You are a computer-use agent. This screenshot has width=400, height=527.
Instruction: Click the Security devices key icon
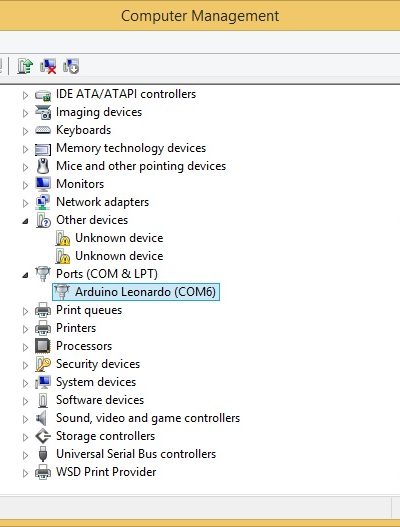point(43,364)
